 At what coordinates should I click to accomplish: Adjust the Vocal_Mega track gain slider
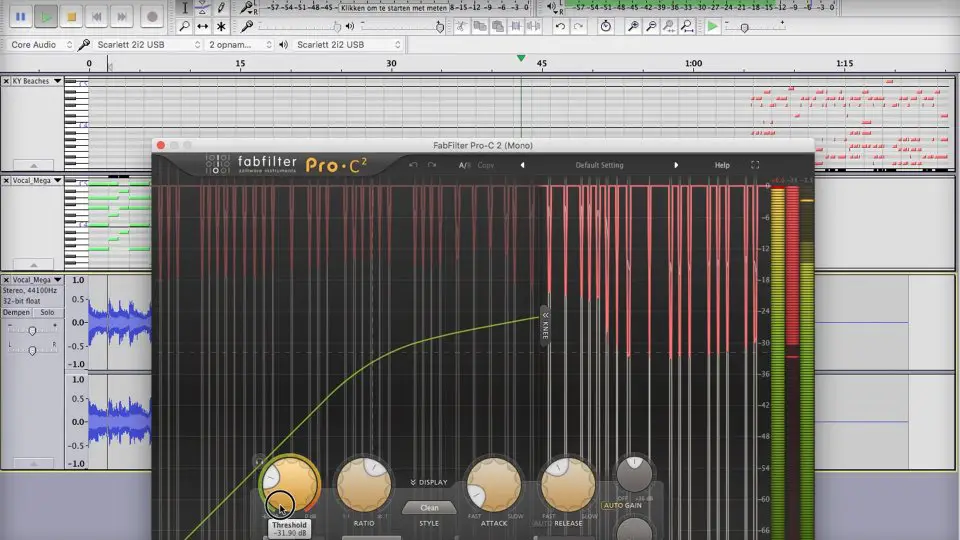(x=32, y=330)
